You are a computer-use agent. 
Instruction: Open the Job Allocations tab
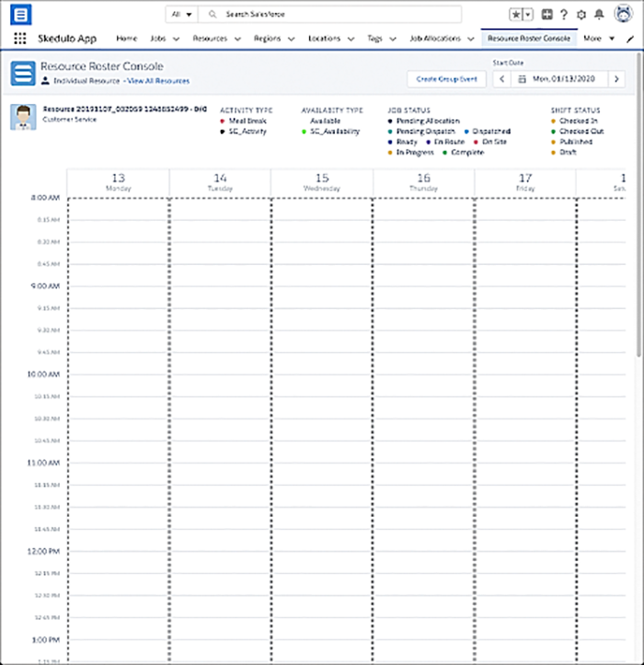click(x=435, y=39)
